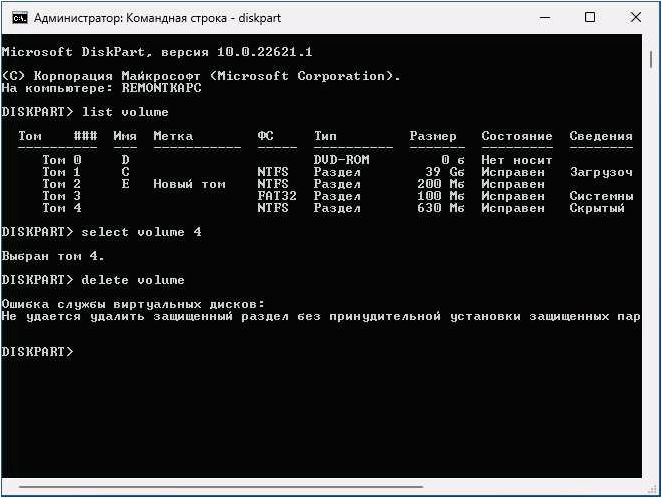This screenshot has width=662, height=498.
Task: Click the 'FAT32' file system cell
Action: click(277, 196)
